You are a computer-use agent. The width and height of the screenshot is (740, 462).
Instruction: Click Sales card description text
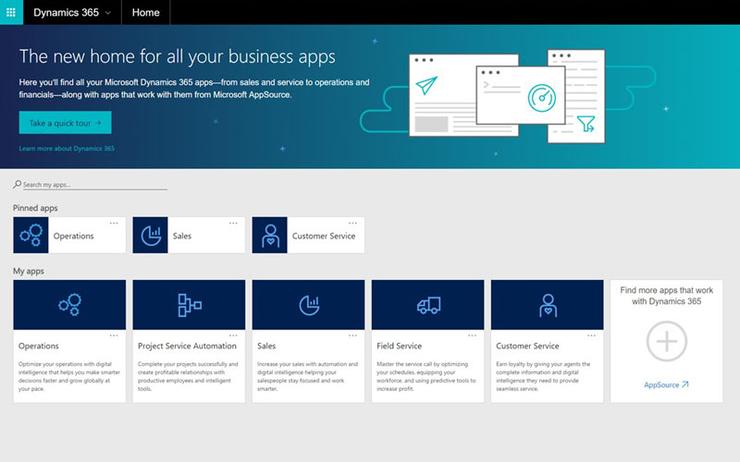[308, 377]
